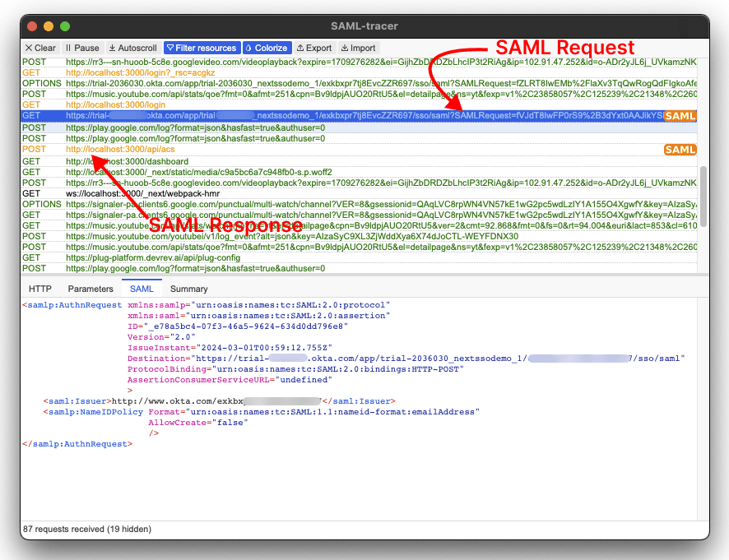The image size is (729, 560).
Task: Select the webpack-hmr websocket entry
Action: [247, 192]
